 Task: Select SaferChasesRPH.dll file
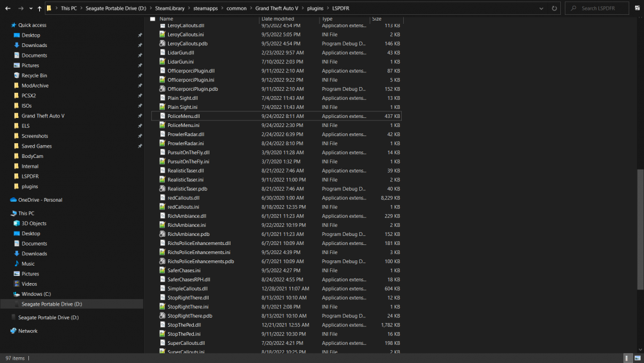click(189, 280)
